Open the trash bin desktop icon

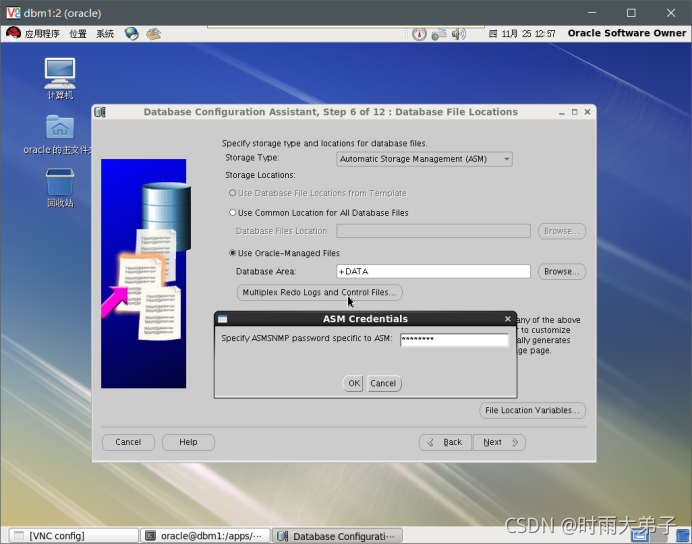click(x=60, y=188)
